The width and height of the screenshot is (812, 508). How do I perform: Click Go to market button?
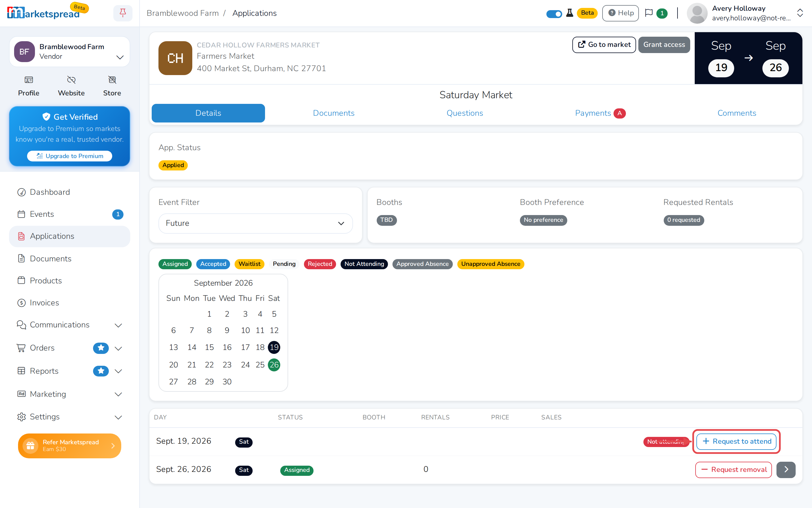[x=604, y=45]
